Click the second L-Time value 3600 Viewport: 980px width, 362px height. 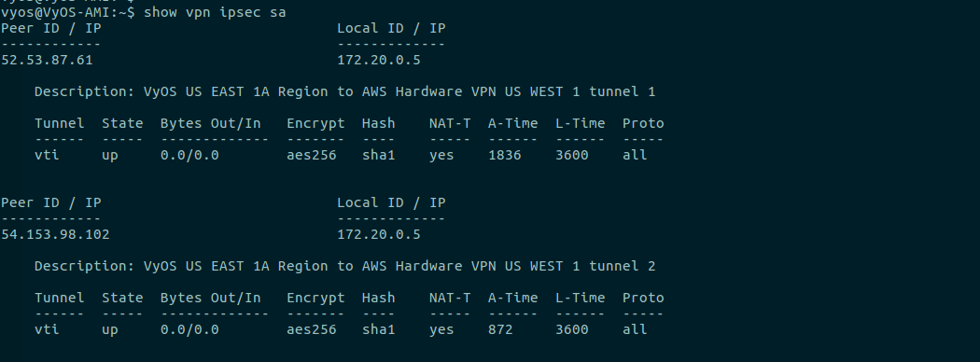coord(572,329)
